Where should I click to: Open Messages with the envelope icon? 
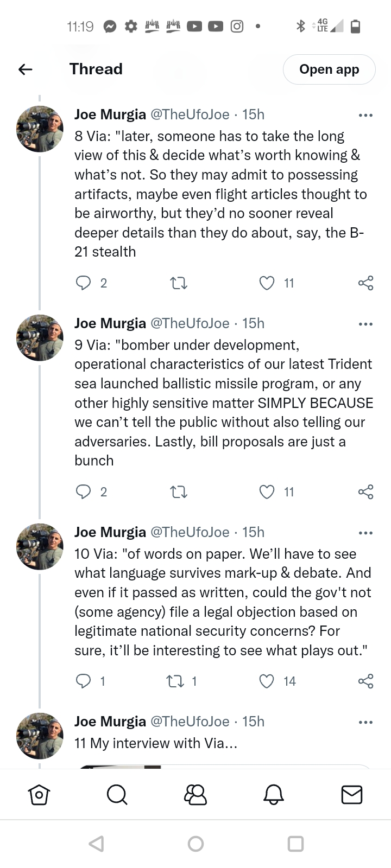(x=351, y=795)
